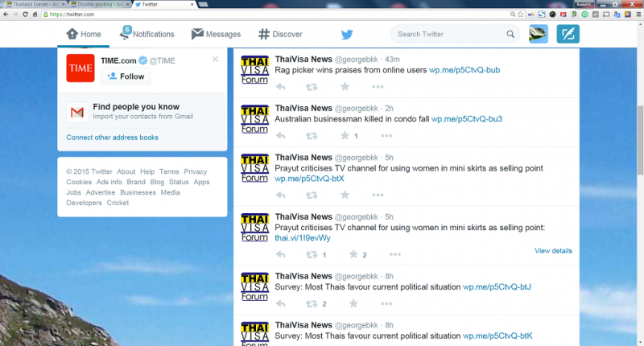Open more options on Australian businessman tweet
Screen dimensions: 644x346
click(x=386, y=135)
